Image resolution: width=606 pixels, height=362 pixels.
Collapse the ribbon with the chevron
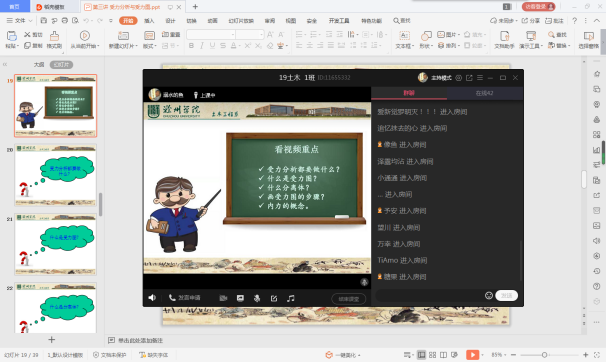[597, 20]
